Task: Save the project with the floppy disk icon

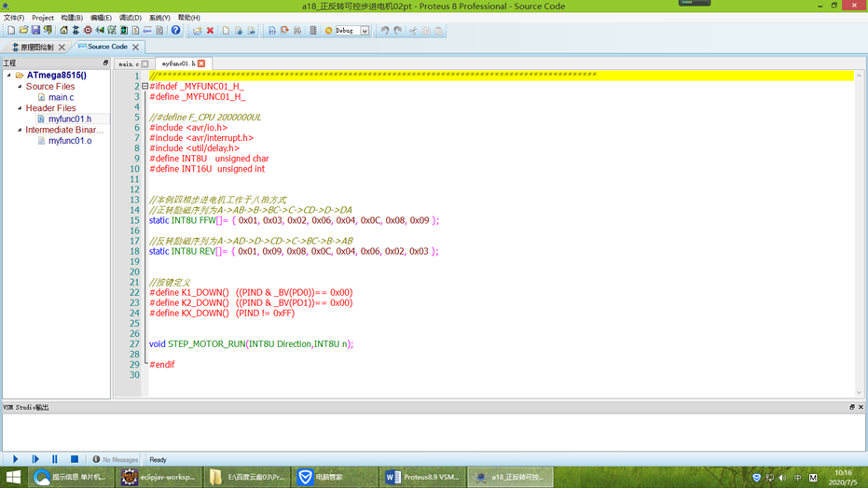Action: click(35, 31)
